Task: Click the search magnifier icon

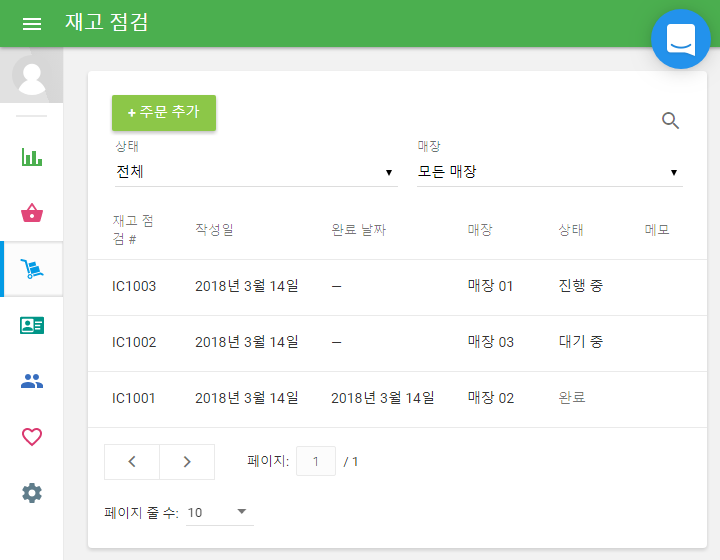Action: pyautogui.click(x=670, y=121)
